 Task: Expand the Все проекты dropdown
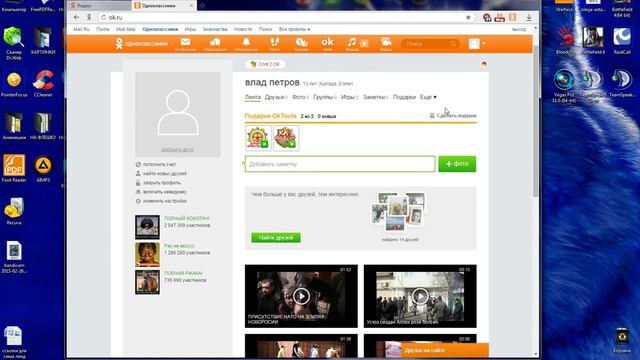click(x=294, y=29)
